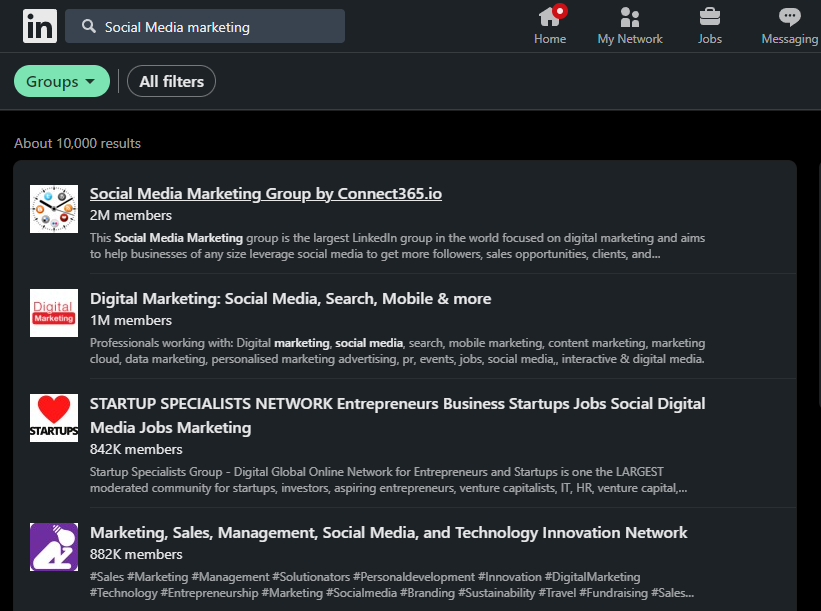
Task: Open STARTUP SPECIALISTS NETWORK group title
Action: pos(397,416)
